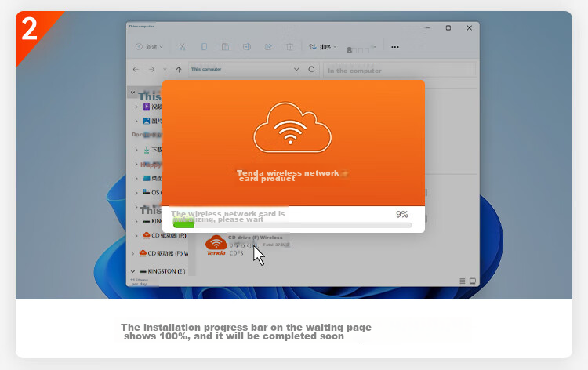Viewport: 588px width, 370px height.
Task: Click the '11 items' status bar text
Action: point(139,280)
